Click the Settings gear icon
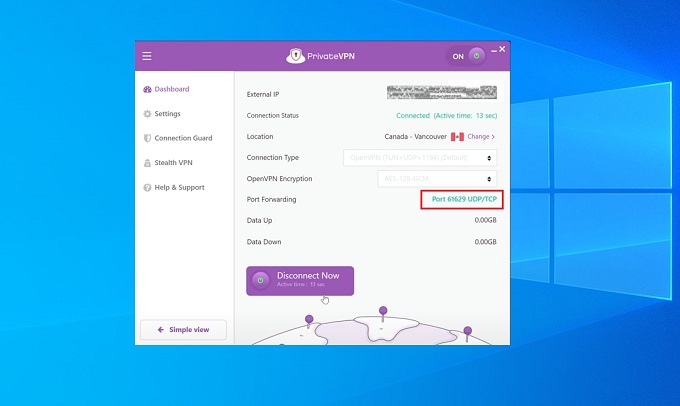 click(x=147, y=114)
